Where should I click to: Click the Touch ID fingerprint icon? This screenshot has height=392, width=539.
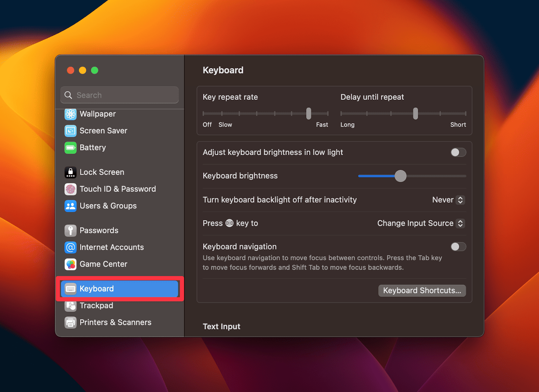coord(70,189)
